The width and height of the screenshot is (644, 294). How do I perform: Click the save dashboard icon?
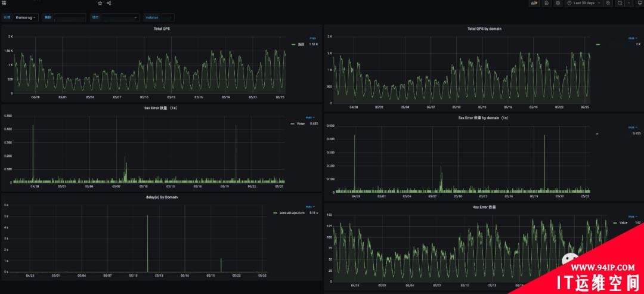pyautogui.click(x=547, y=3)
